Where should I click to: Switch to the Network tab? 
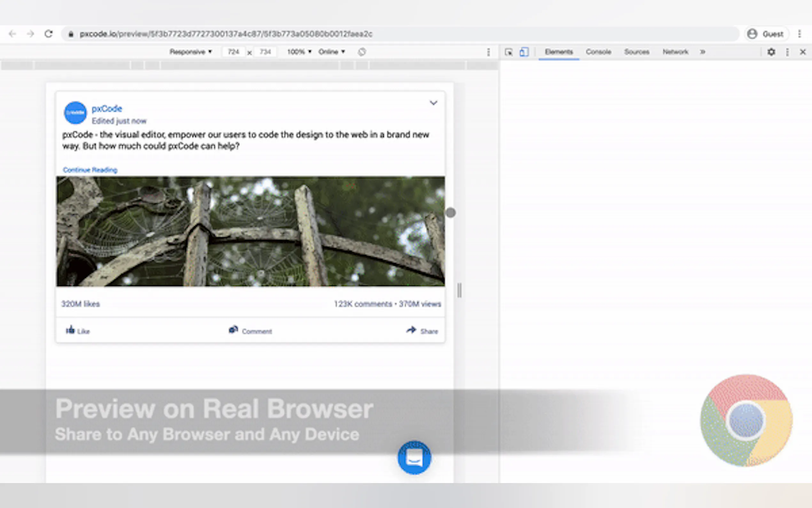(x=675, y=52)
